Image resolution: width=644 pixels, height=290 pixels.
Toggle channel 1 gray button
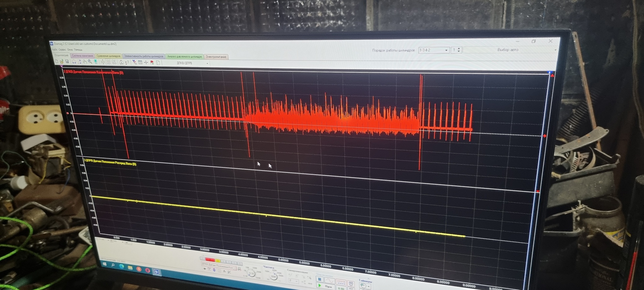click(203, 258)
